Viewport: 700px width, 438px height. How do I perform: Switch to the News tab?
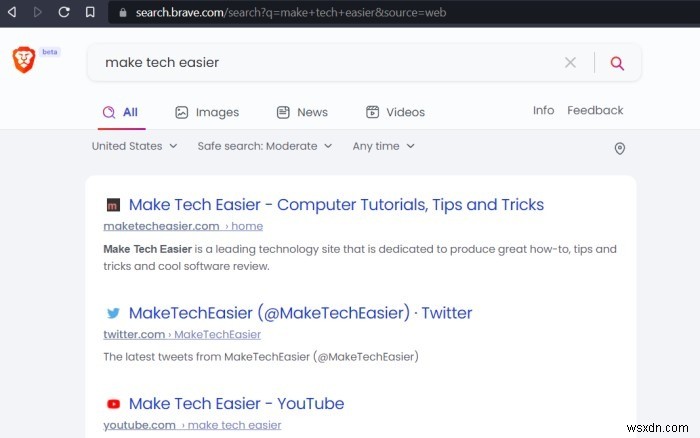pyautogui.click(x=302, y=112)
